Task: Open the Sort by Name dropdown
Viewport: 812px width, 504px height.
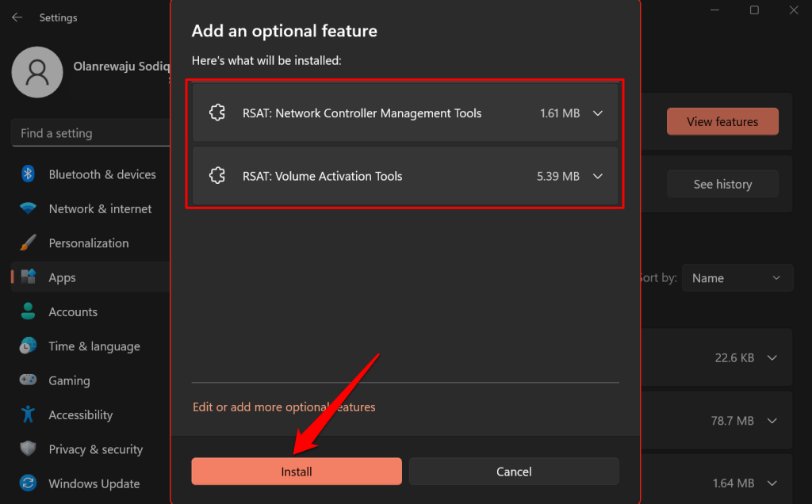Action: point(737,278)
